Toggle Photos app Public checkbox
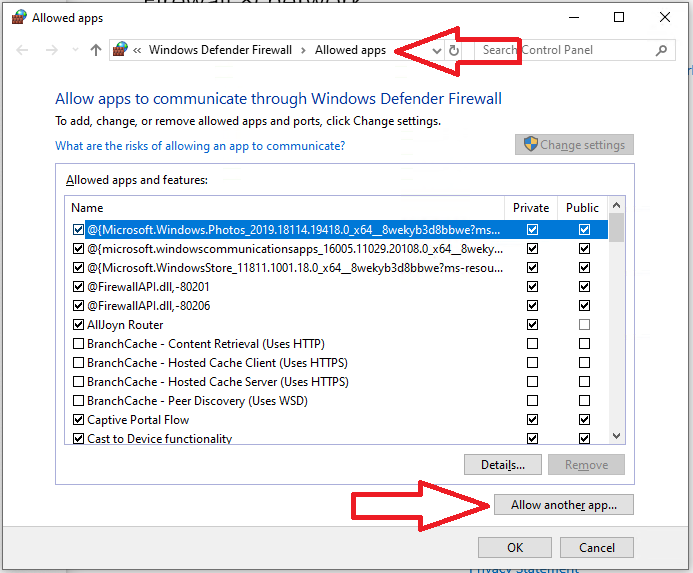Viewport: 693px width, 573px height. point(584,229)
